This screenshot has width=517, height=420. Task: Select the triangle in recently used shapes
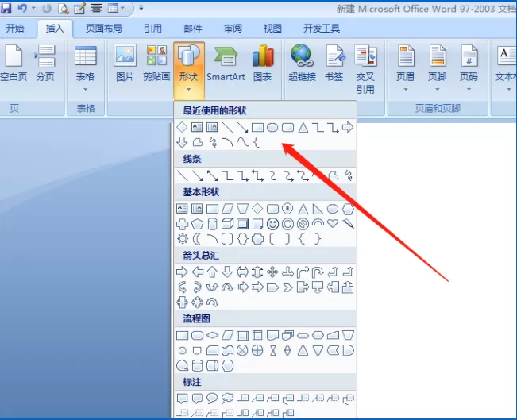tap(303, 127)
